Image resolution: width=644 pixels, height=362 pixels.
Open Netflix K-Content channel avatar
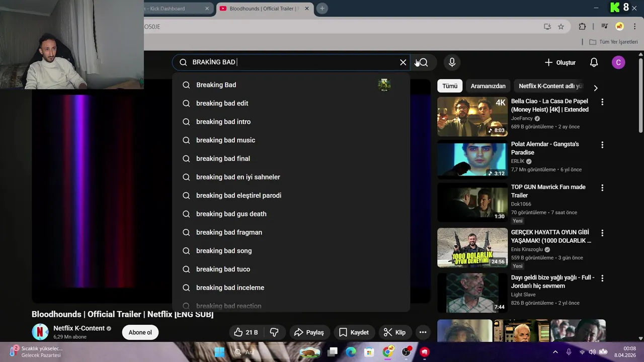40,332
